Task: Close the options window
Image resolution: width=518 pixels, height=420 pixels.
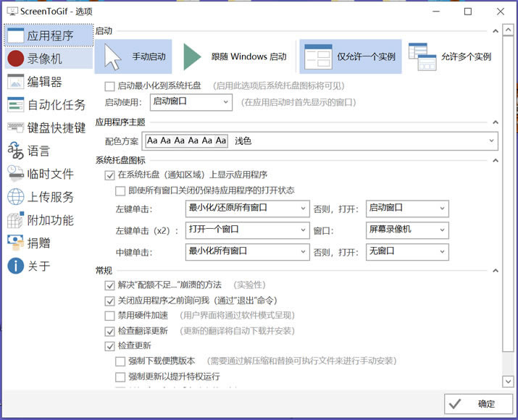Action: click(501, 12)
